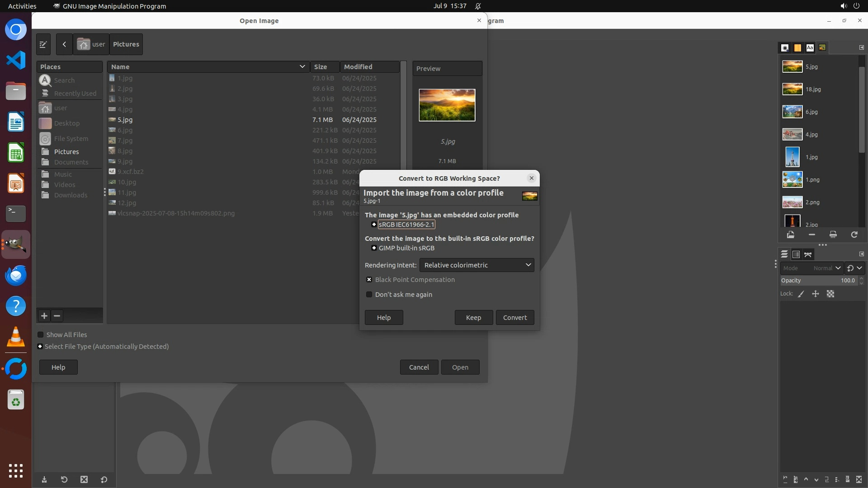Image resolution: width=868 pixels, height=488 pixels.
Task: Enable the Don't ask me again checkbox
Action: tap(369, 295)
